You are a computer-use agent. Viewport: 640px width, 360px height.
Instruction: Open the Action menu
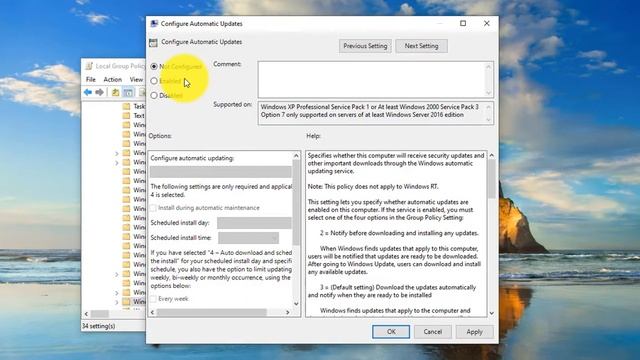[x=113, y=79]
